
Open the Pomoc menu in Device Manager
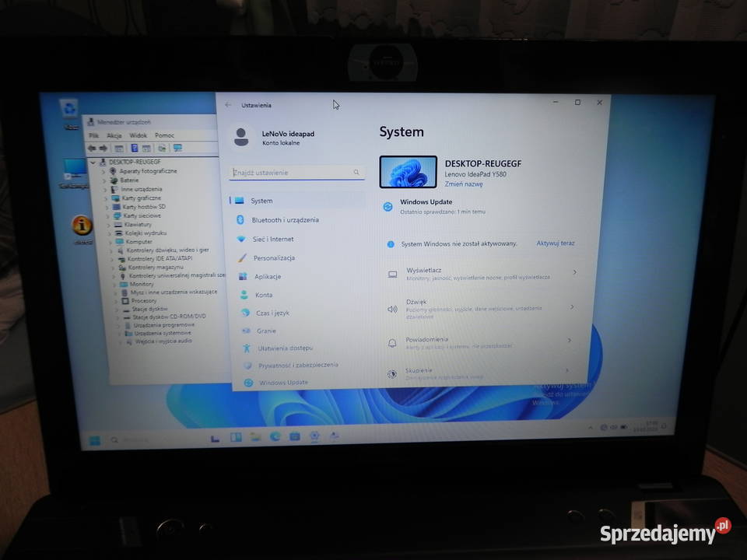tap(164, 135)
